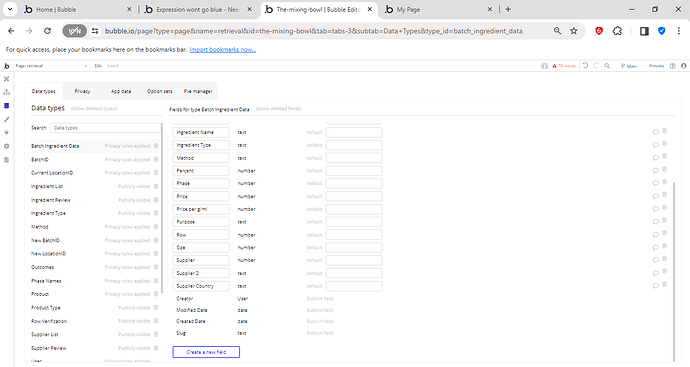Switch to the Privacy tab
The image size is (690, 367).
pyautogui.click(x=82, y=91)
